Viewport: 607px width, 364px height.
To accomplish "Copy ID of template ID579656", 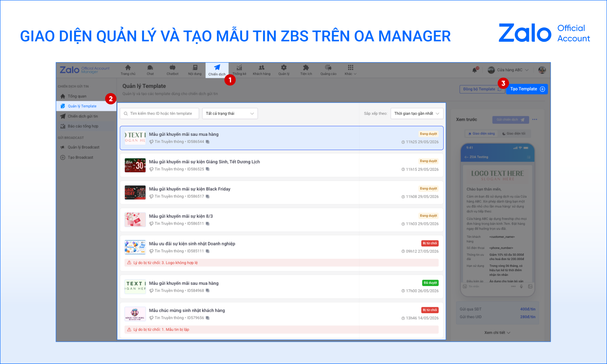I will pos(207,318).
